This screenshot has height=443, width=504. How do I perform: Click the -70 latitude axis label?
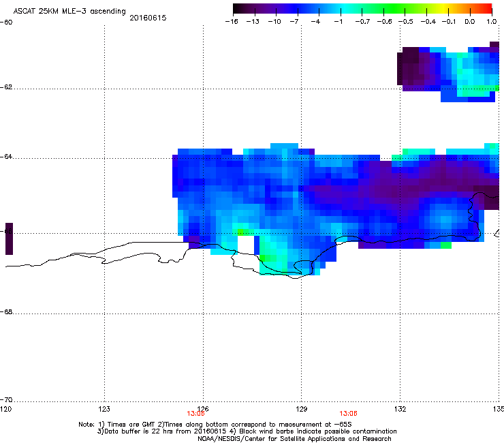coord(6,400)
